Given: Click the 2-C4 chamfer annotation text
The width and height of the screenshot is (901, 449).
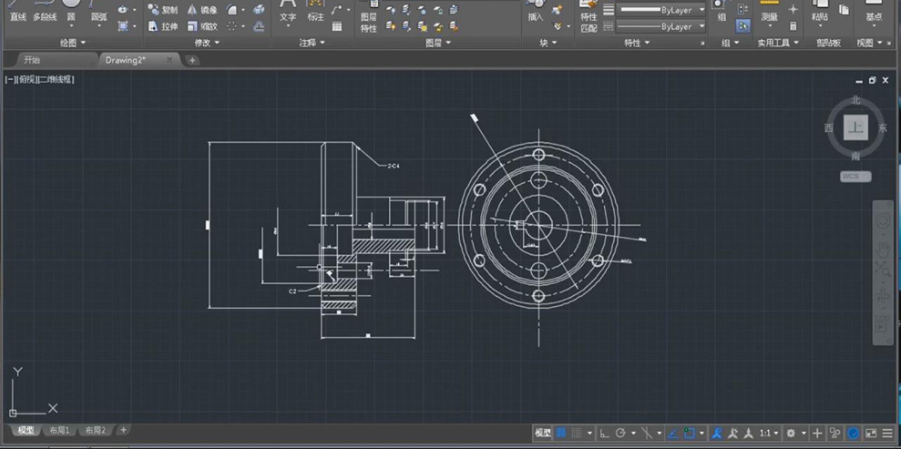Looking at the screenshot, I should [x=393, y=166].
